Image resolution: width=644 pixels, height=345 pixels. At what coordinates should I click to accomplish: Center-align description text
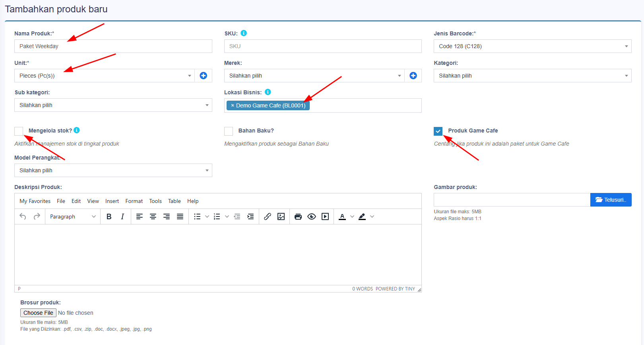click(153, 216)
